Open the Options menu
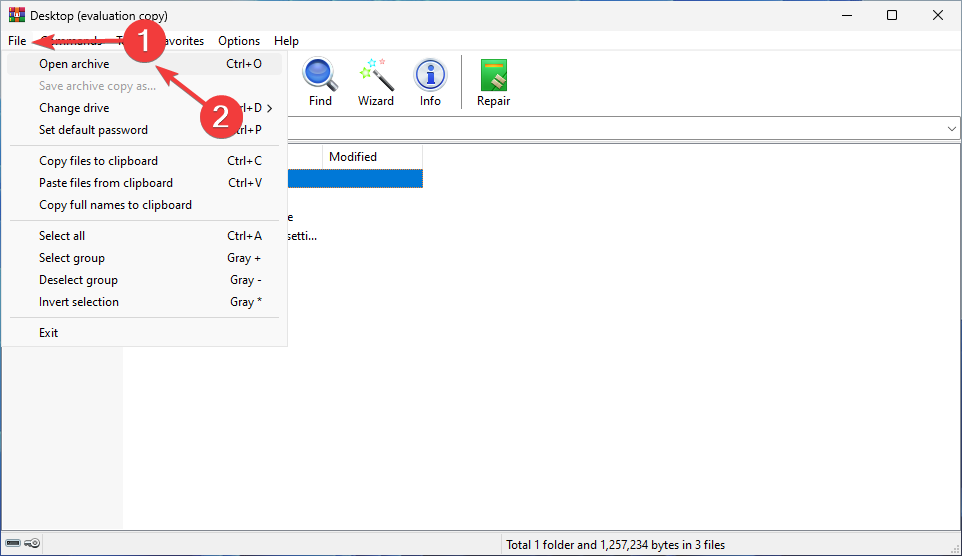 (x=239, y=41)
